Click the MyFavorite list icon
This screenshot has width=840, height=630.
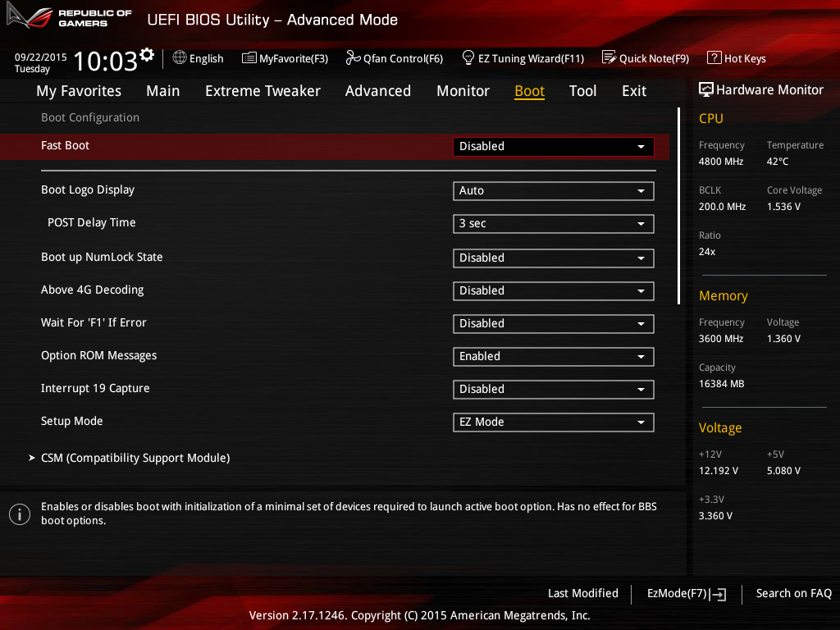click(x=249, y=58)
